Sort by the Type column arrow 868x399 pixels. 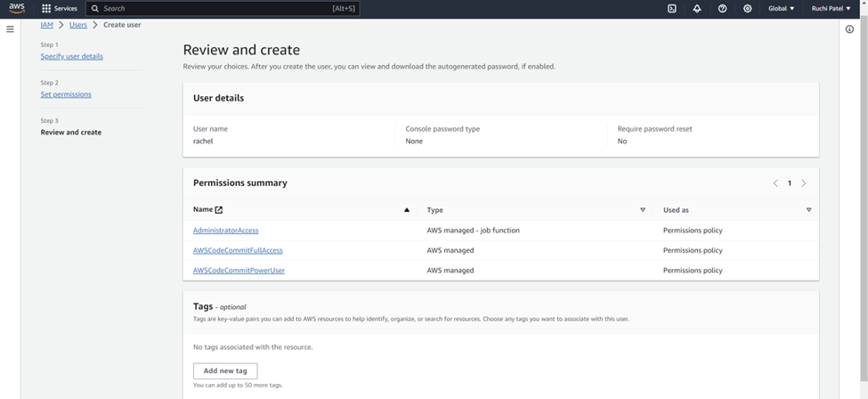(643, 210)
